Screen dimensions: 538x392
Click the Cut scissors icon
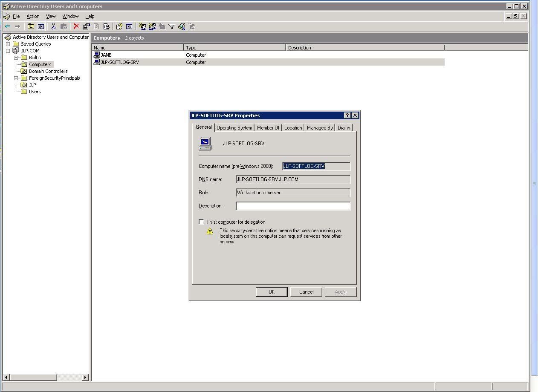tap(53, 26)
